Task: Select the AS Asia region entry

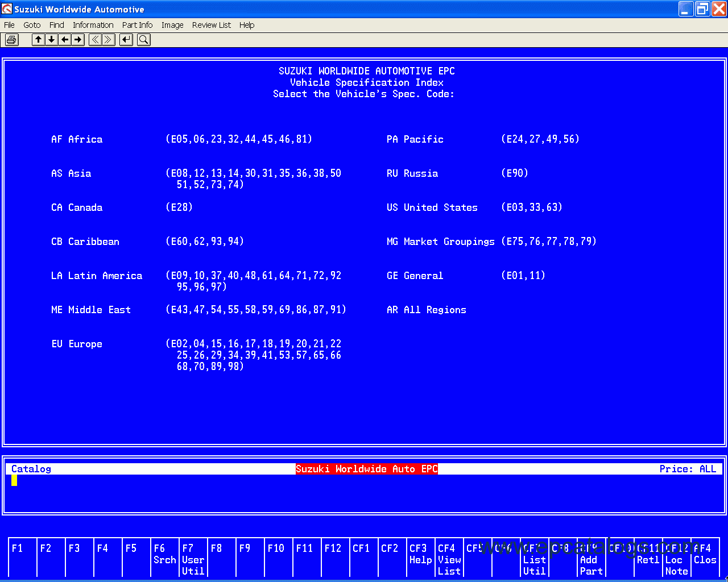Action: [71, 173]
